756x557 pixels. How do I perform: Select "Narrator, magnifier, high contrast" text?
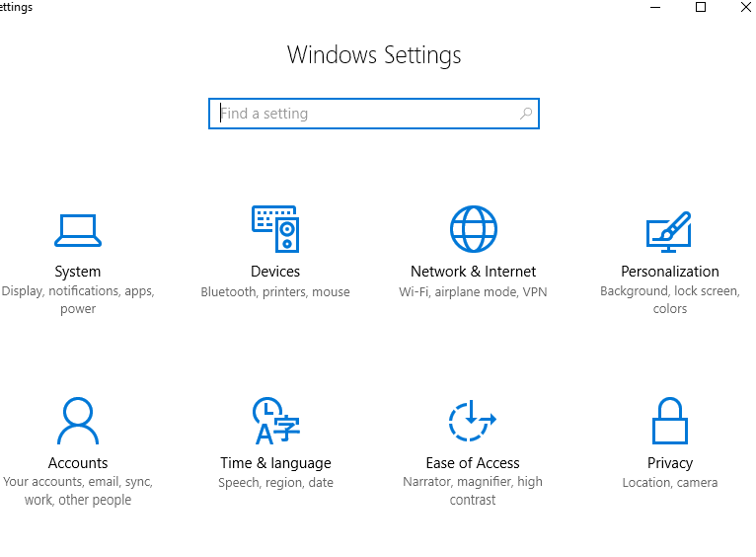click(473, 491)
